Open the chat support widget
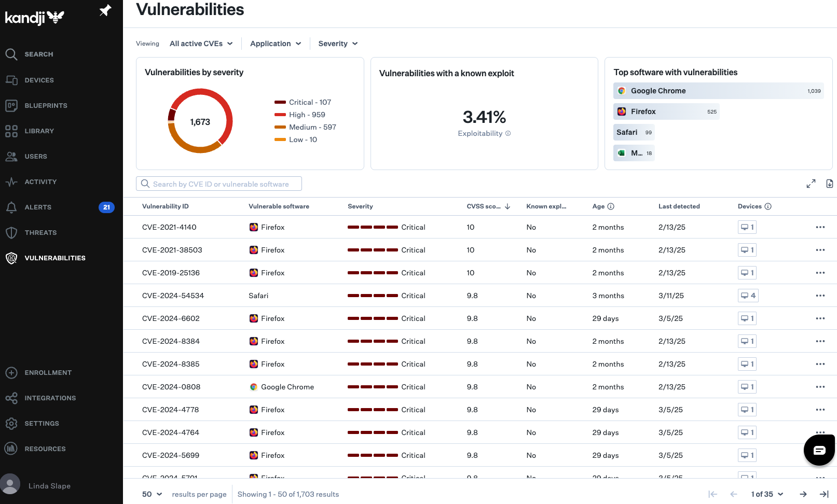 tap(819, 450)
